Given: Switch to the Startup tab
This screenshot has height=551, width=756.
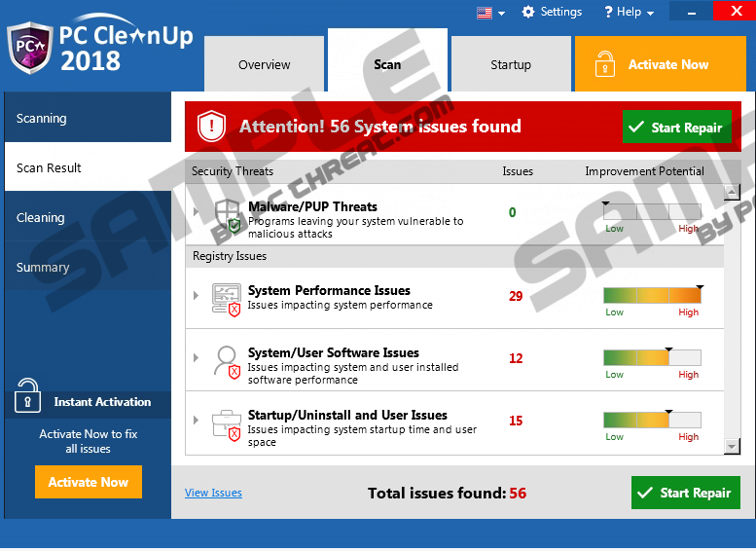Looking at the screenshot, I should pyautogui.click(x=511, y=63).
